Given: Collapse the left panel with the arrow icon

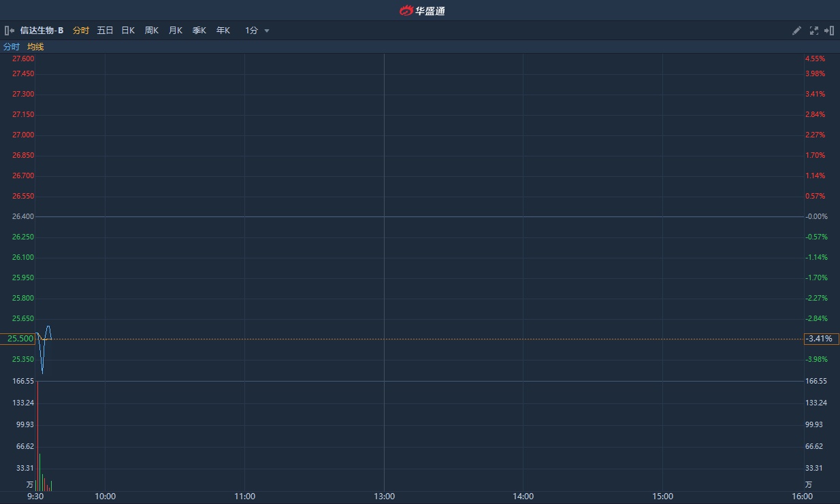Looking at the screenshot, I should click(x=10, y=31).
